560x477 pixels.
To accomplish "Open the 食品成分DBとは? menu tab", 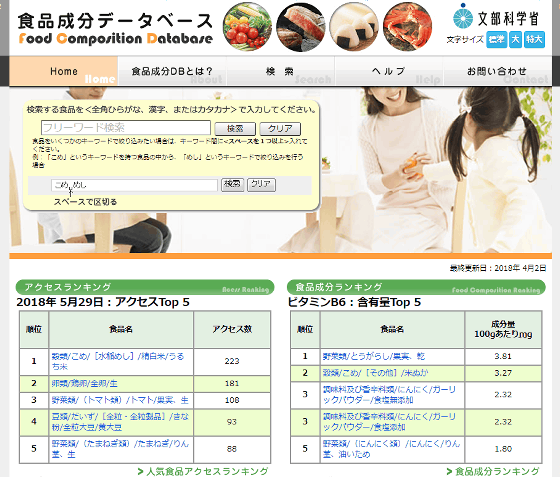I will tap(172, 71).
